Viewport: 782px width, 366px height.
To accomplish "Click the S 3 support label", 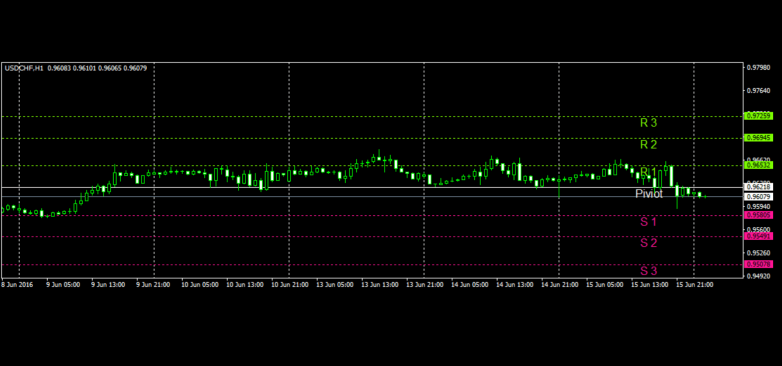I will (x=648, y=271).
